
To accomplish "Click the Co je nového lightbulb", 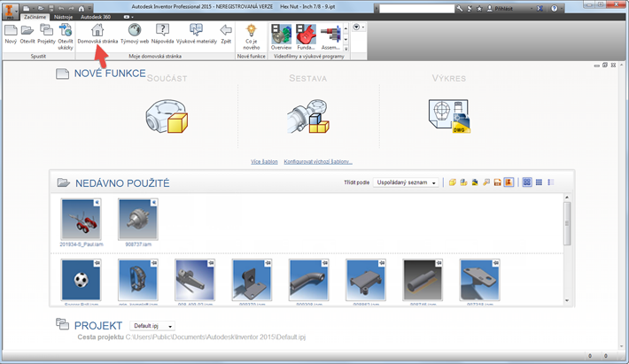I will [x=251, y=30].
